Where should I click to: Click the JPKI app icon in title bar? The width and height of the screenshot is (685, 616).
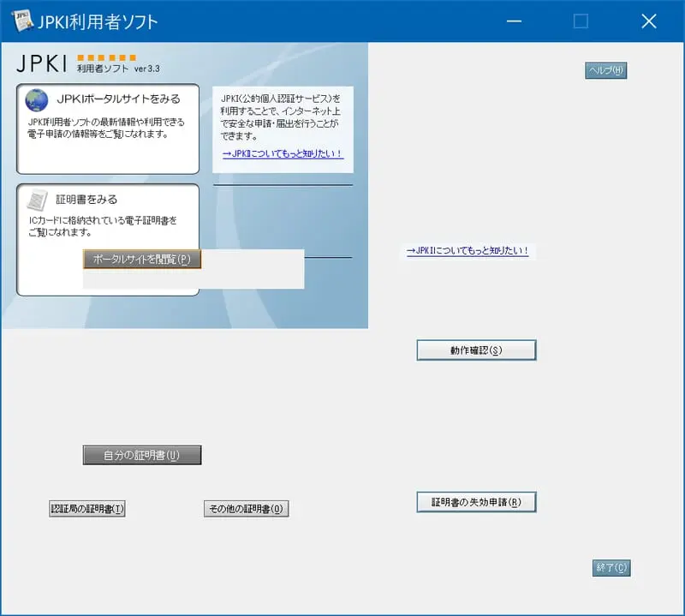(22, 20)
